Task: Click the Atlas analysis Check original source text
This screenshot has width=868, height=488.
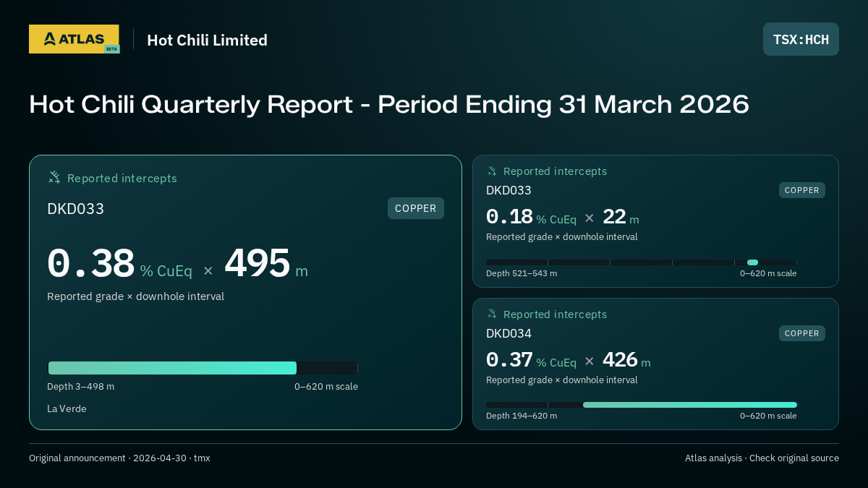Action: click(x=762, y=458)
